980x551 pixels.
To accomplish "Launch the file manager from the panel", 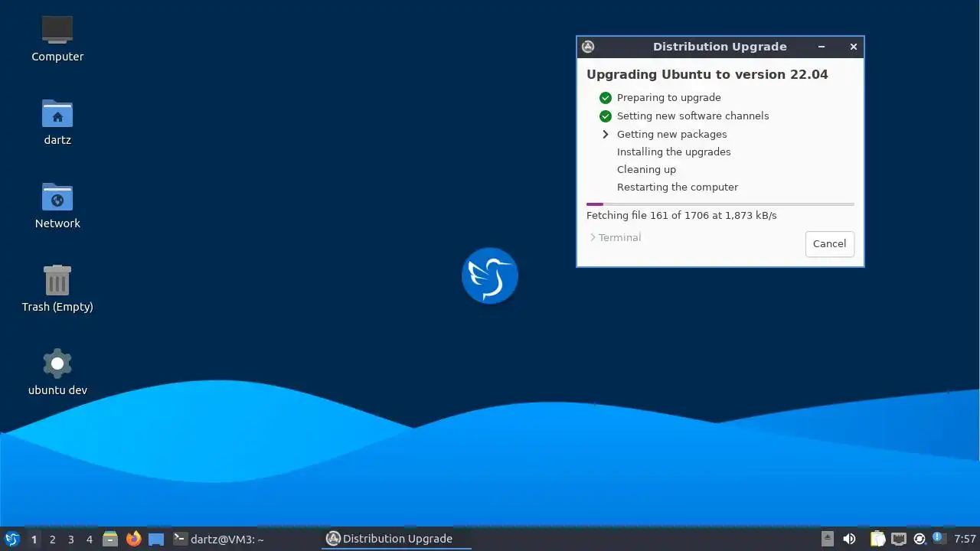I will [x=110, y=539].
